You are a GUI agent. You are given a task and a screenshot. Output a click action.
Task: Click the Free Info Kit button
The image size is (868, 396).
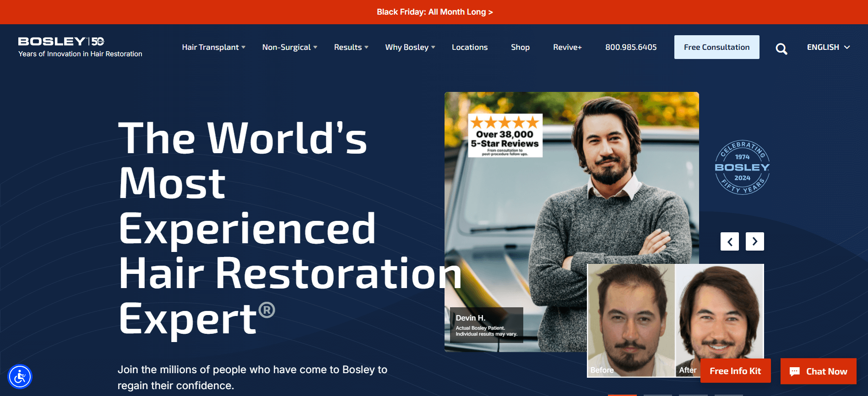735,371
